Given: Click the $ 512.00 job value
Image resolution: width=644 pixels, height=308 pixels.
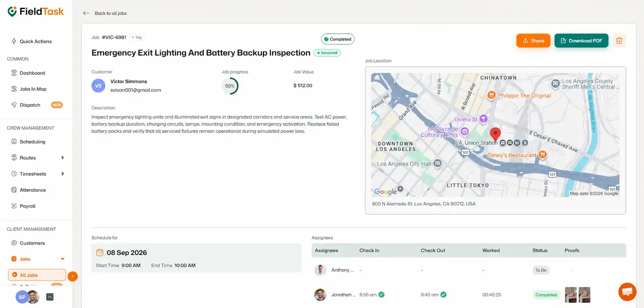Looking at the screenshot, I should tap(303, 86).
